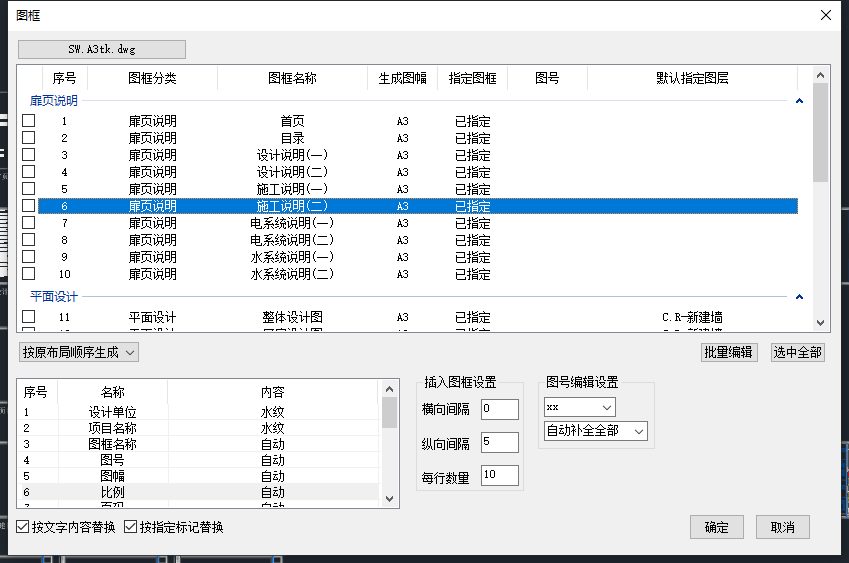
Task: Select the 图幅 row in attributes list
Action: [x=199, y=476]
